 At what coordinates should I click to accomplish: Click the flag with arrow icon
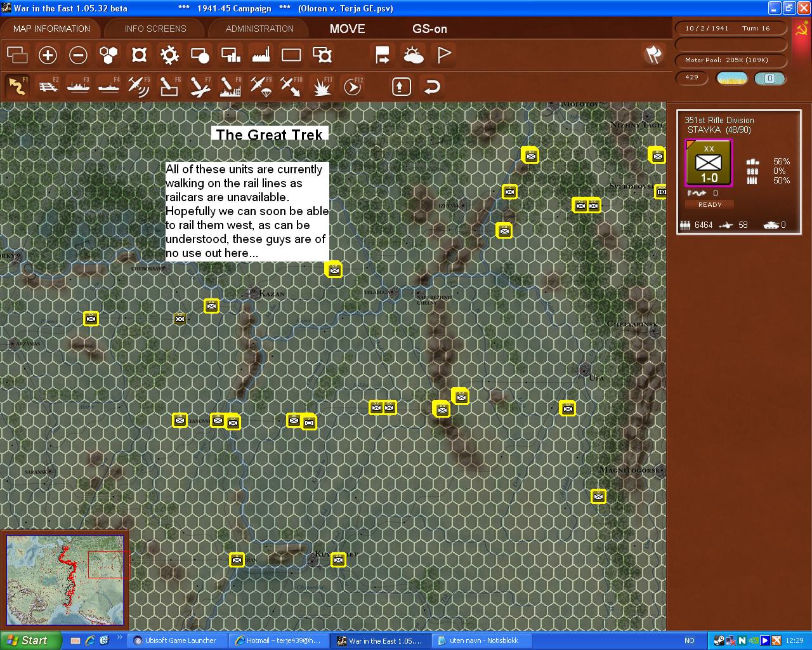coord(383,55)
